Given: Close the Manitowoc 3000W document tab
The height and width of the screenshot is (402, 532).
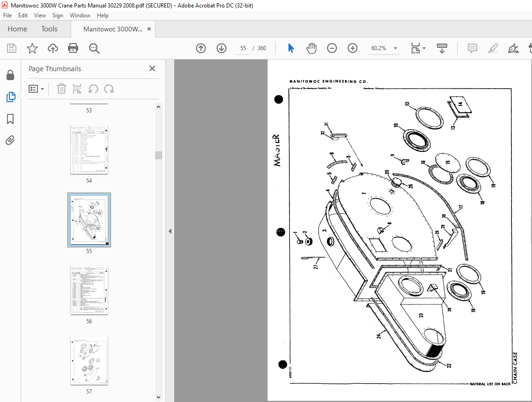Looking at the screenshot, I should point(149,29).
